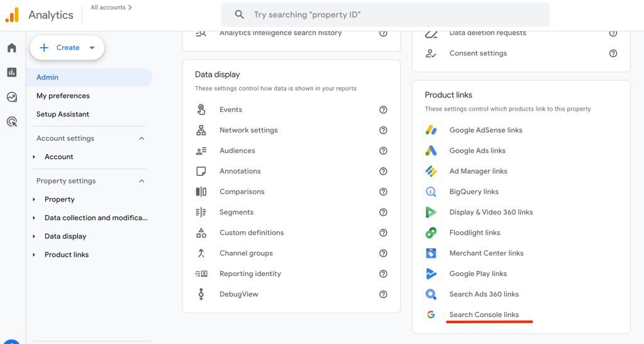This screenshot has width=644, height=344.
Task: Open the Advertising icon in left rail
Action: coord(12,121)
